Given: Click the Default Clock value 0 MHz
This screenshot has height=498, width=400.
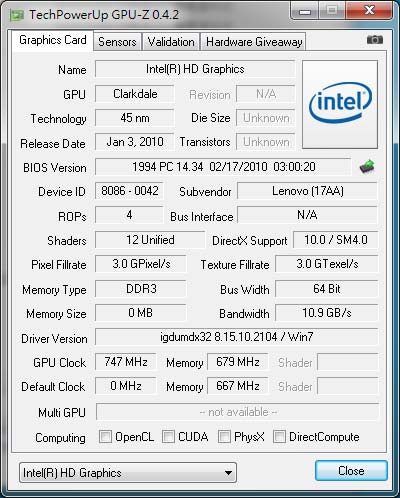Looking at the screenshot, I should 126,386.
